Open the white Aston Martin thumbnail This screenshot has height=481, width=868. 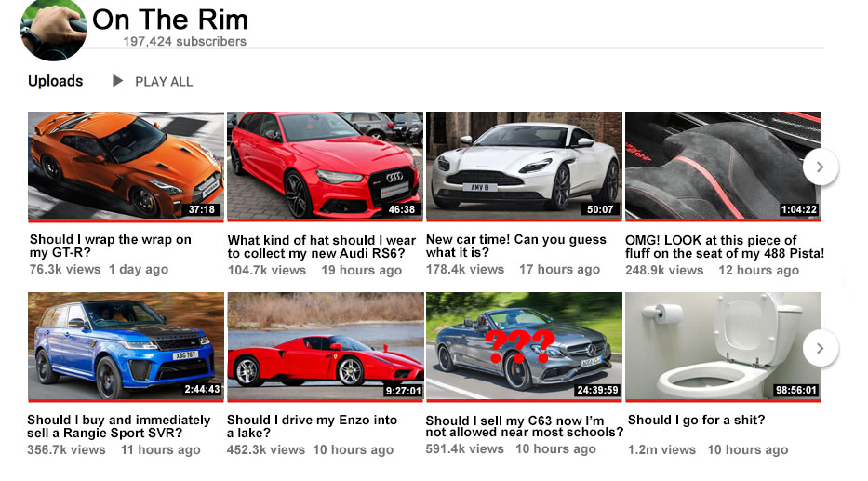coord(524,166)
